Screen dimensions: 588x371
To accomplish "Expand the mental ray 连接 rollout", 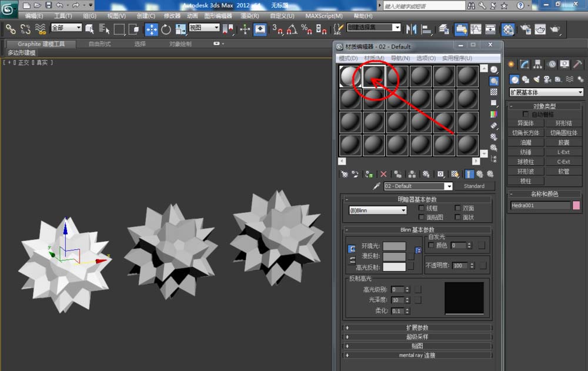I will [x=417, y=355].
